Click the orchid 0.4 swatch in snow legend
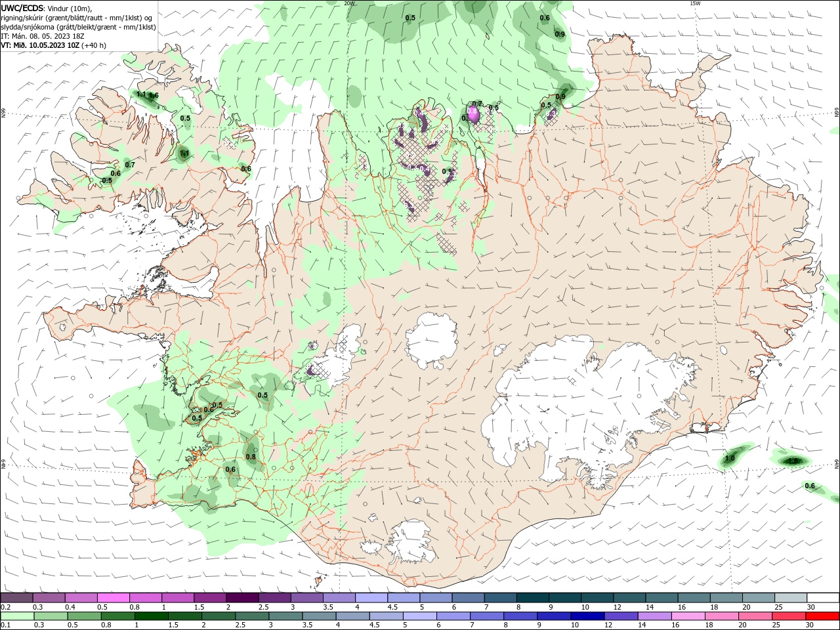 pyautogui.click(x=81, y=598)
